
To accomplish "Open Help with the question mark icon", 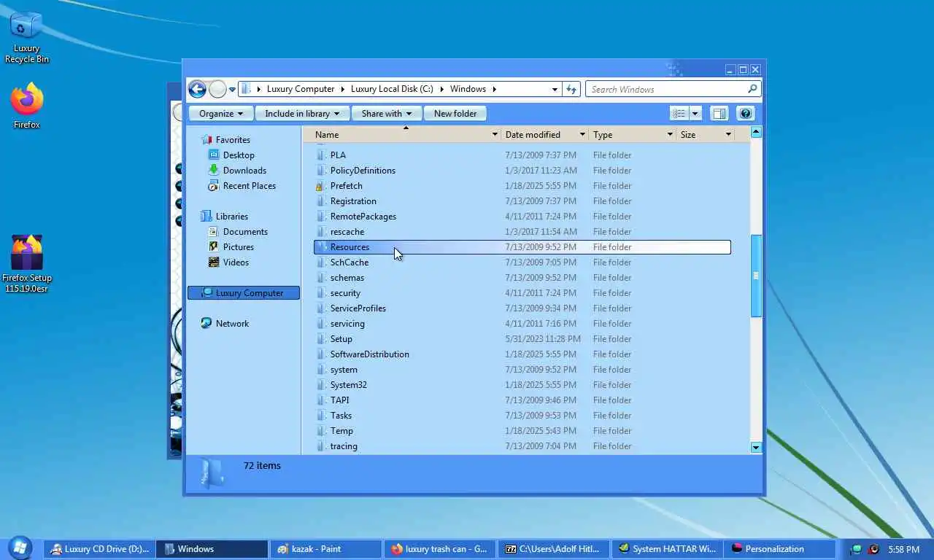I will 745,114.
